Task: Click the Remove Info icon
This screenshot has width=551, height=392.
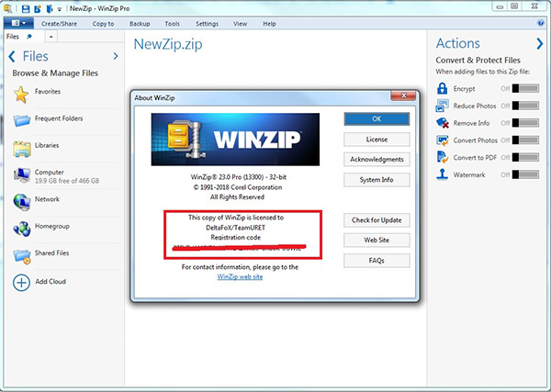Action: tap(442, 123)
